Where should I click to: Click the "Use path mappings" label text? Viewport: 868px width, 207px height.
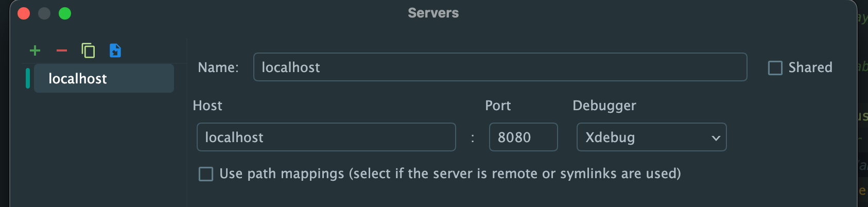click(450, 174)
